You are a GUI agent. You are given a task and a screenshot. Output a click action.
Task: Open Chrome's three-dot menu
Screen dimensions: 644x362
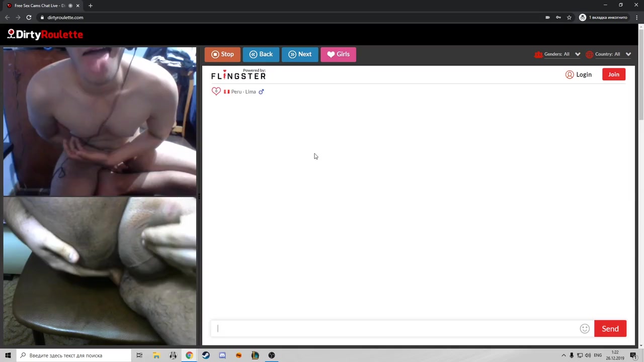coord(637,18)
